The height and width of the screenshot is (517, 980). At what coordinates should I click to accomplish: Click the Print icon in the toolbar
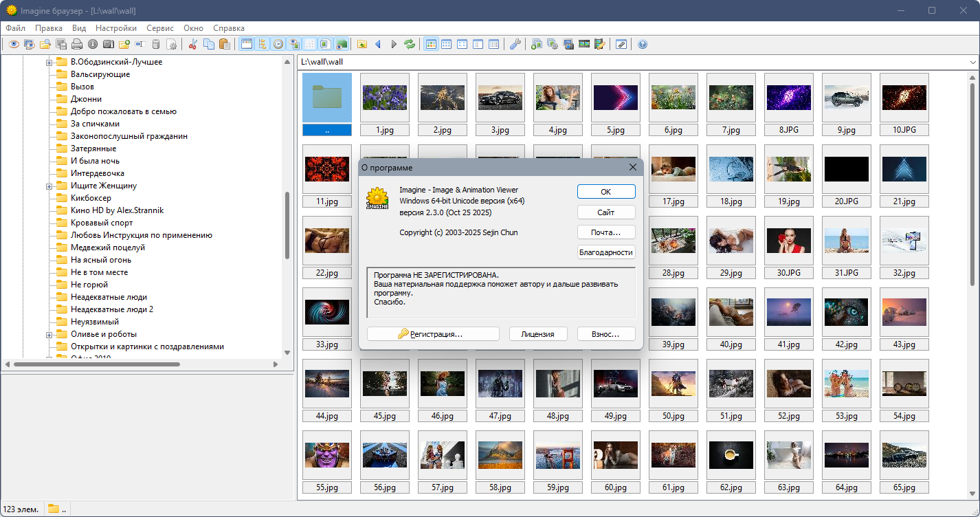[x=76, y=44]
